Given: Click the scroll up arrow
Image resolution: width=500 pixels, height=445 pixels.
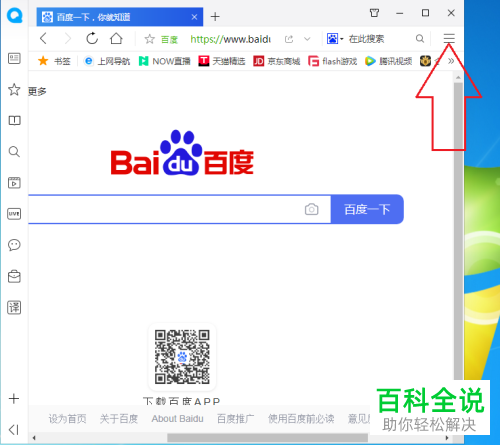Looking at the screenshot, I should [x=458, y=77].
